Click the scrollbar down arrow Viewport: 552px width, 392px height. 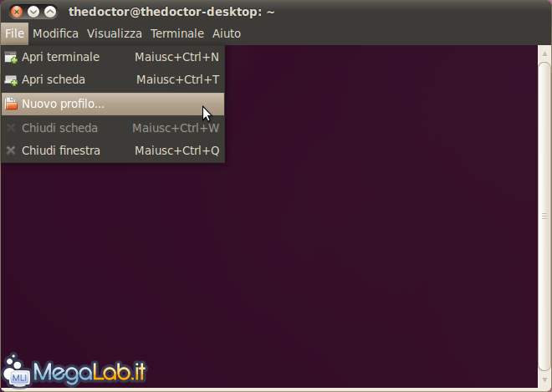(544, 380)
